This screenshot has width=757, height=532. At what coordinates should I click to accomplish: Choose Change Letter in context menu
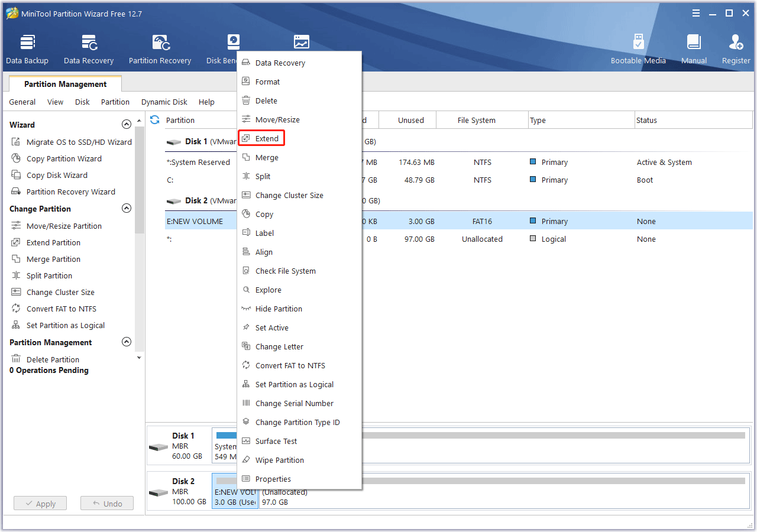(x=279, y=346)
